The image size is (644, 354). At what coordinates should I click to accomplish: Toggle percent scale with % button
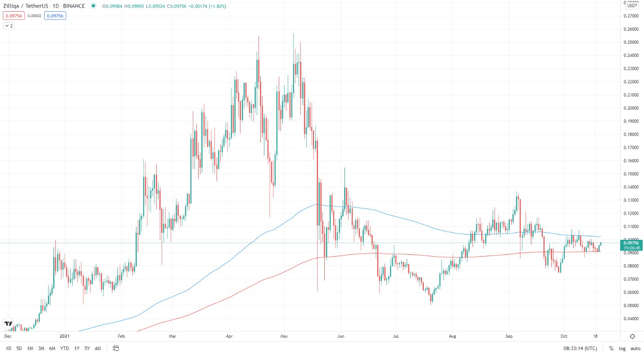611,348
